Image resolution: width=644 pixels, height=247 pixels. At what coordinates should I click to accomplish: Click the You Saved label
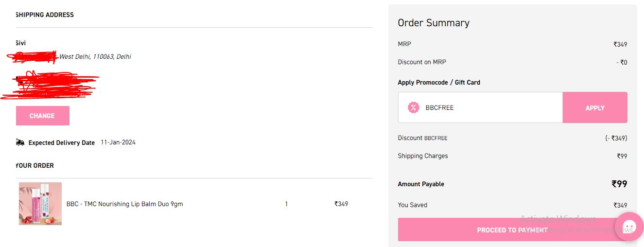[413, 205]
